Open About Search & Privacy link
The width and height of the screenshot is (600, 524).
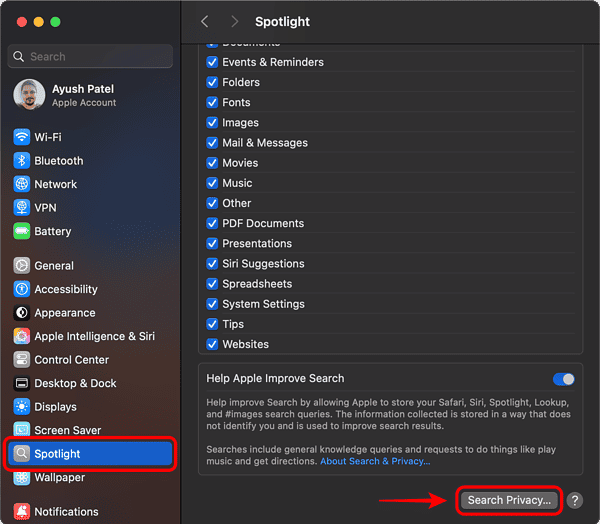[x=375, y=461]
